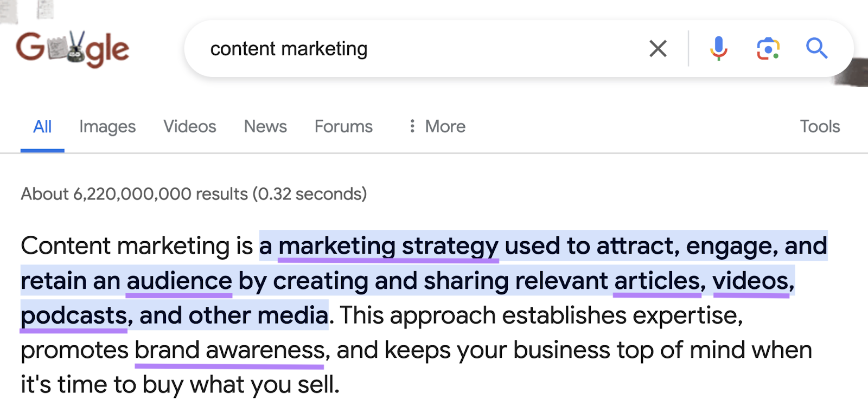This screenshot has width=868, height=419.
Task: Click the underlined "brand awareness" phrase
Action: [229, 350]
